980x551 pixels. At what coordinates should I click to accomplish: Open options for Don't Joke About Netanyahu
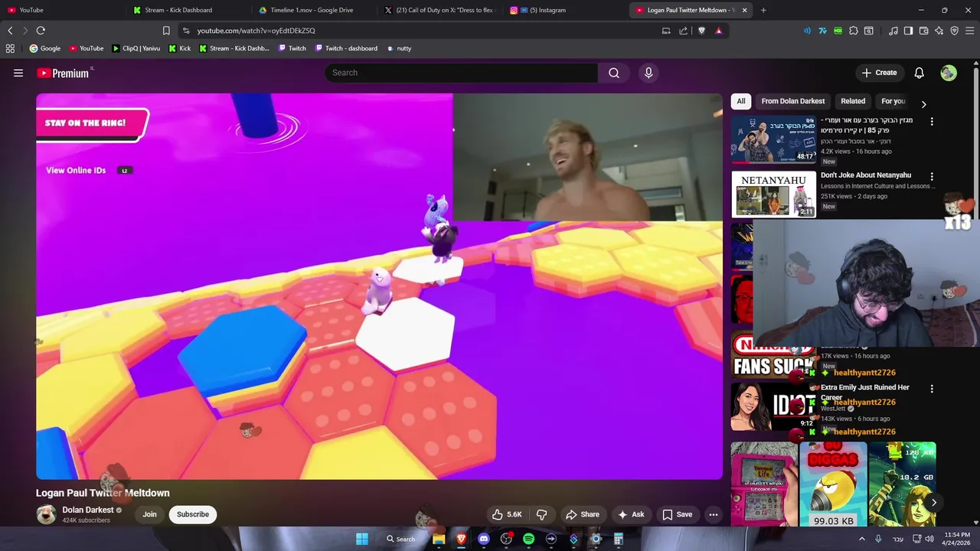point(932,177)
